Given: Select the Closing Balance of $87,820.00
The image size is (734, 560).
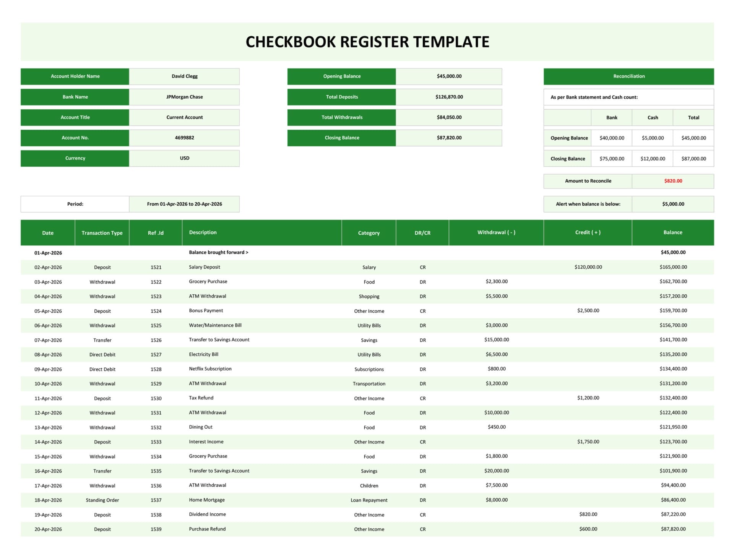Looking at the screenshot, I should 448,138.
